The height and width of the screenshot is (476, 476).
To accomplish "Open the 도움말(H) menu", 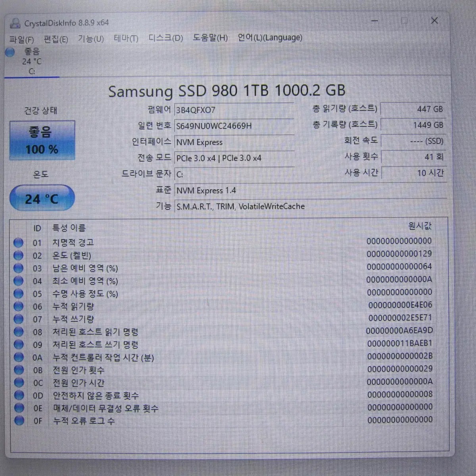I will 210,38.
